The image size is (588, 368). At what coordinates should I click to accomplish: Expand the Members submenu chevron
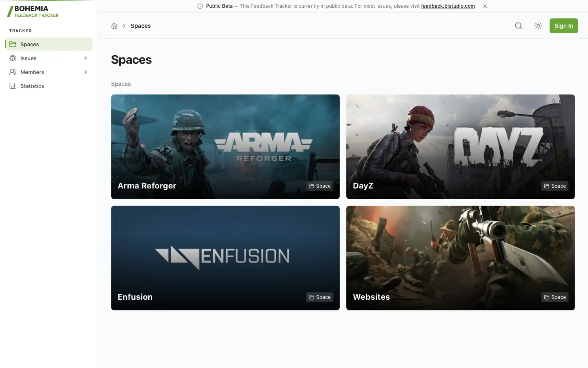86,72
